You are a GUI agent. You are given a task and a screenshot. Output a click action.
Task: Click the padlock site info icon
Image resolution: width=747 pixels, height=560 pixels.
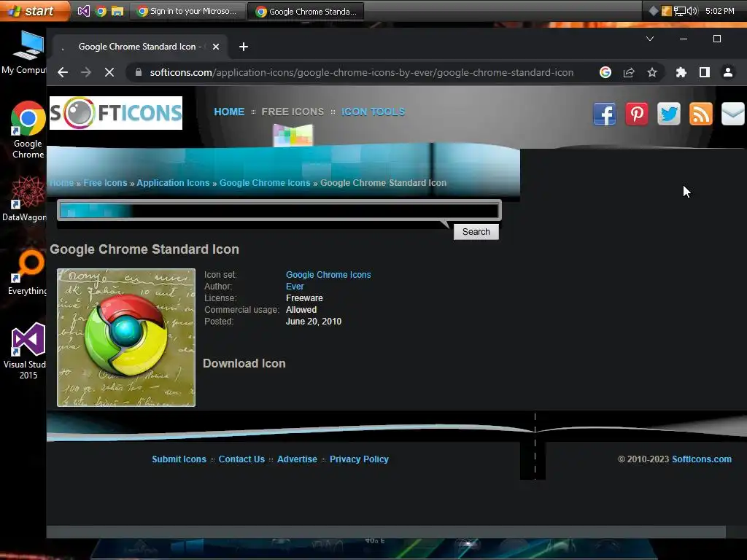139,72
